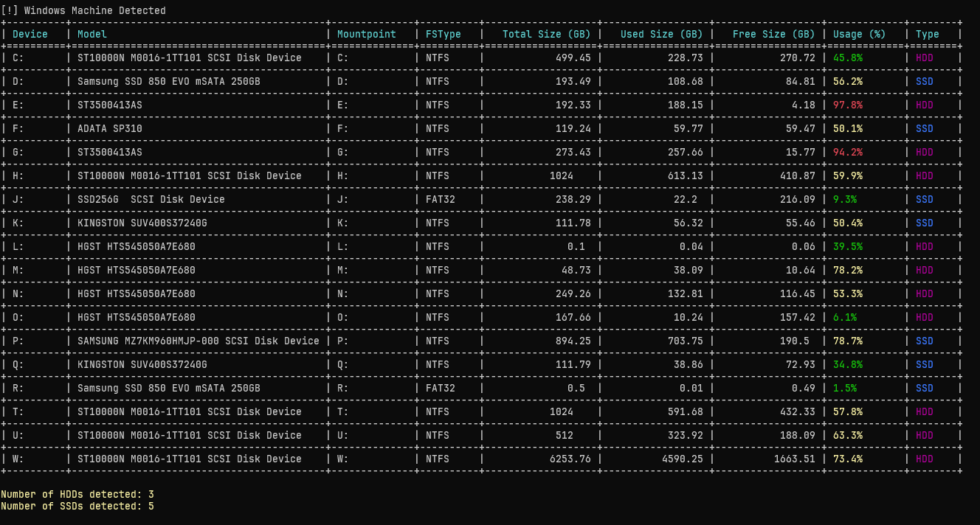
Task: Click the 'Usage (%)' column header
Action: click(x=859, y=34)
